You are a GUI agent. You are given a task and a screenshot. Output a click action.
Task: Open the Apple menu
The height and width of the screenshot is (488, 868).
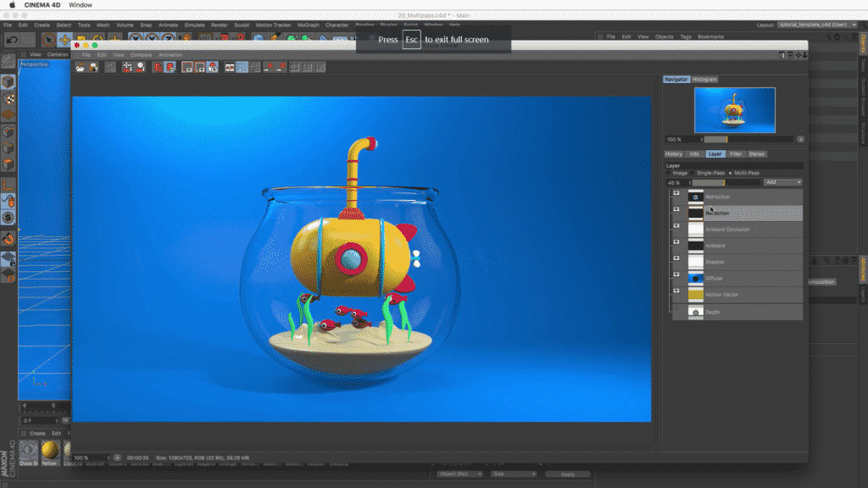point(12,5)
